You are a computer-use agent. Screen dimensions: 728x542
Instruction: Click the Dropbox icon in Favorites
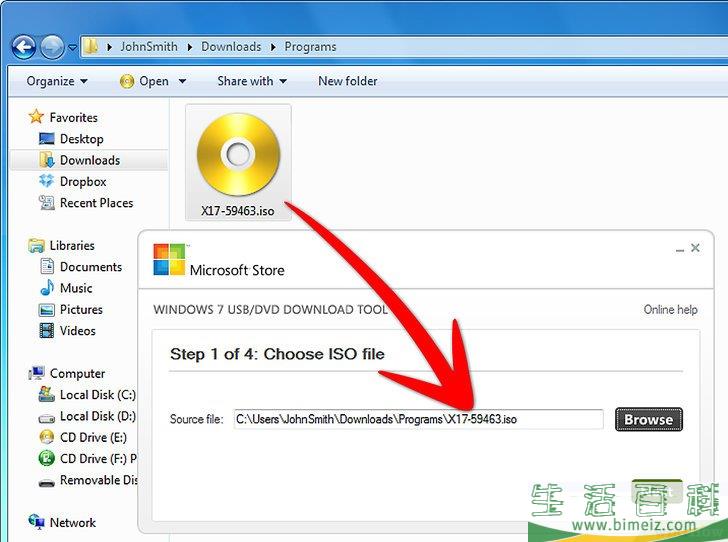[x=46, y=181]
